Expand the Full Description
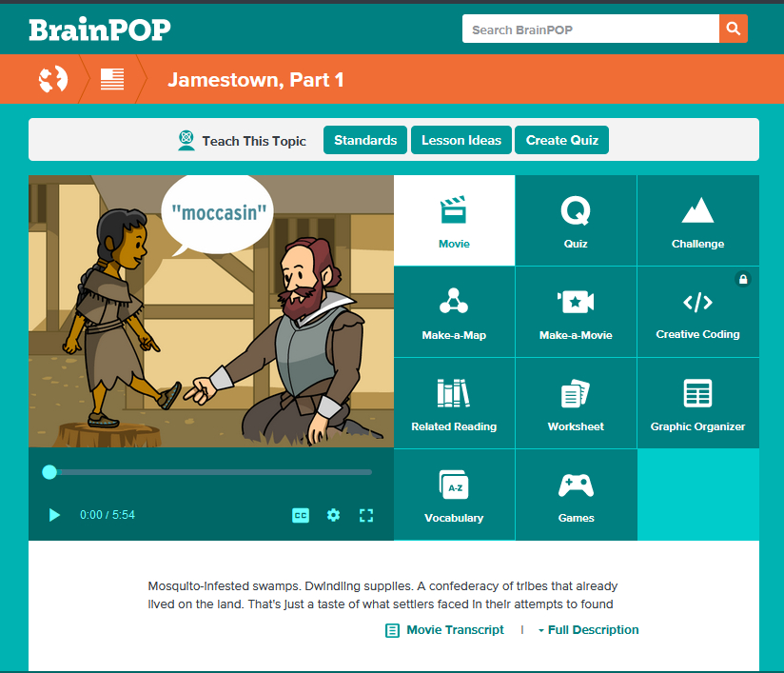The width and height of the screenshot is (784, 673). (x=588, y=630)
